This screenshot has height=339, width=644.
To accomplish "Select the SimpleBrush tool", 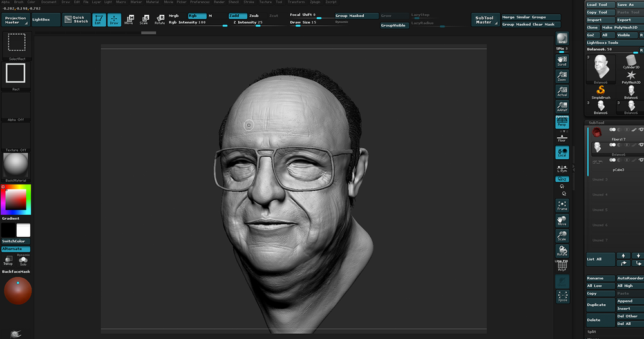I will click(600, 92).
